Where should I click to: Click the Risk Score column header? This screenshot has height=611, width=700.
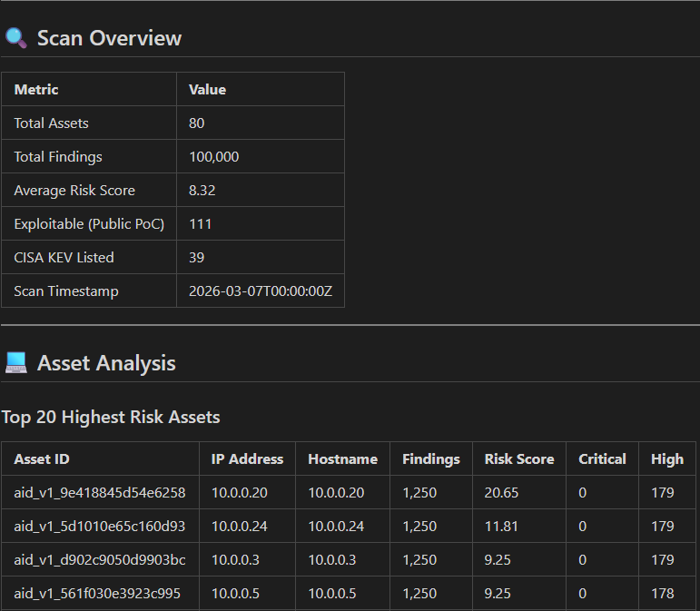519,458
